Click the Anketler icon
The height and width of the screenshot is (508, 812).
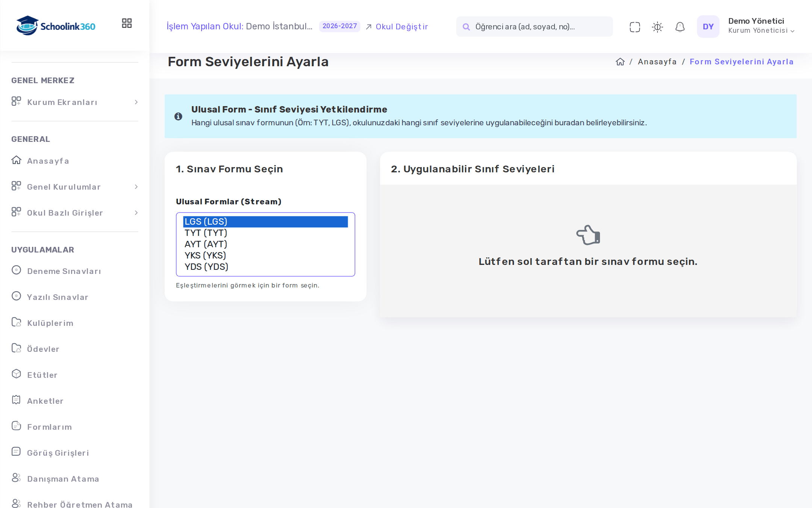16,400
